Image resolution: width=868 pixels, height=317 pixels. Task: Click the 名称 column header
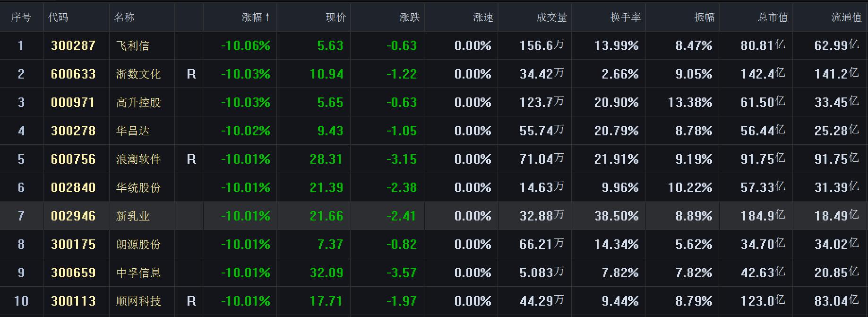pyautogui.click(x=124, y=18)
